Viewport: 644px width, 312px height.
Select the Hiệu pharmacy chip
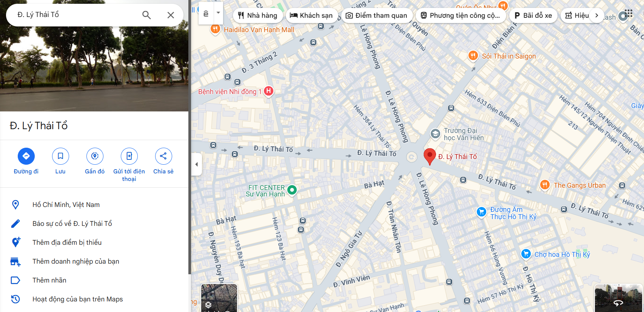[577, 15]
